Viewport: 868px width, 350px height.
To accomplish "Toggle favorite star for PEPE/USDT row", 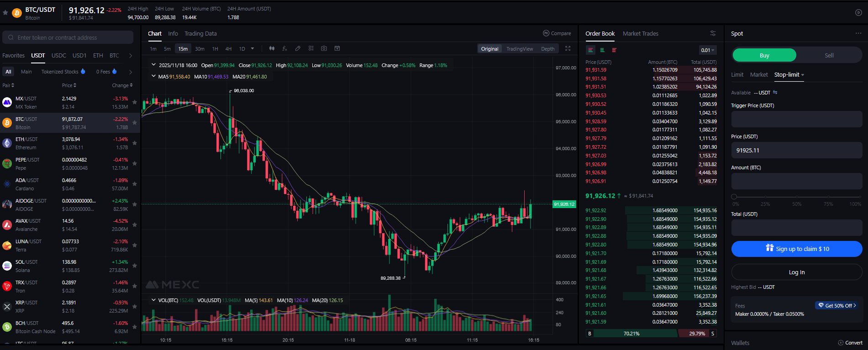I will tap(135, 163).
